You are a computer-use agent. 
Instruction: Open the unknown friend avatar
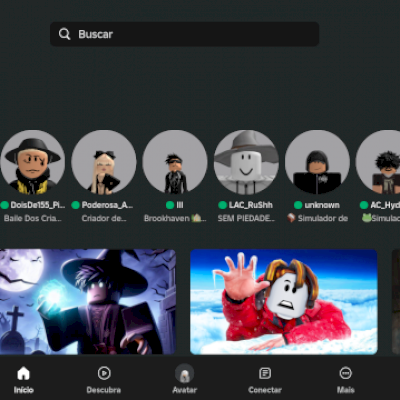coord(317,162)
